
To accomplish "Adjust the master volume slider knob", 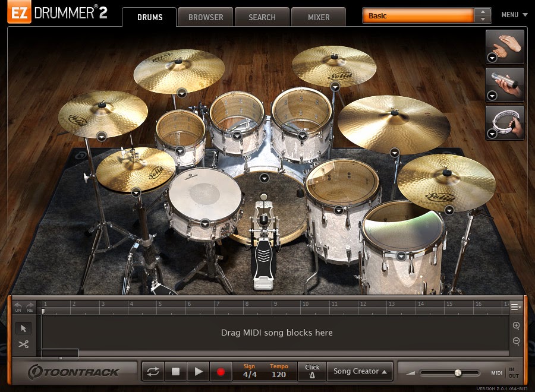I will (458, 373).
